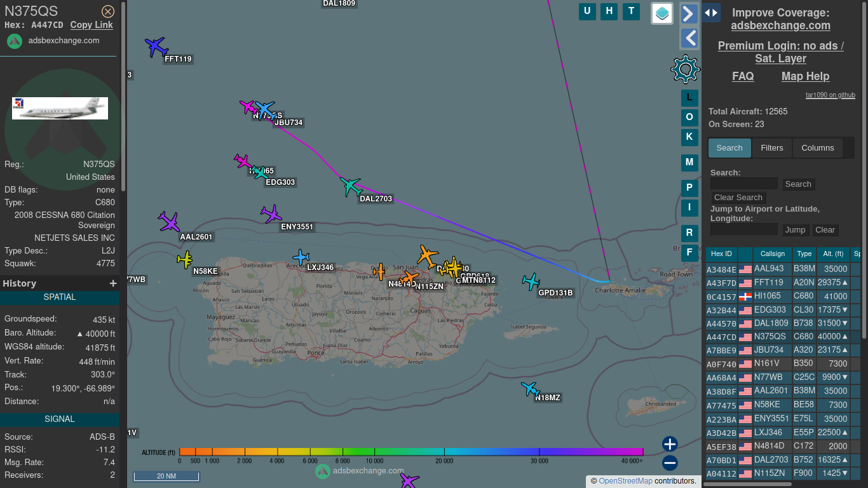Open the settings gear icon
The image size is (868, 488).
[x=685, y=69]
